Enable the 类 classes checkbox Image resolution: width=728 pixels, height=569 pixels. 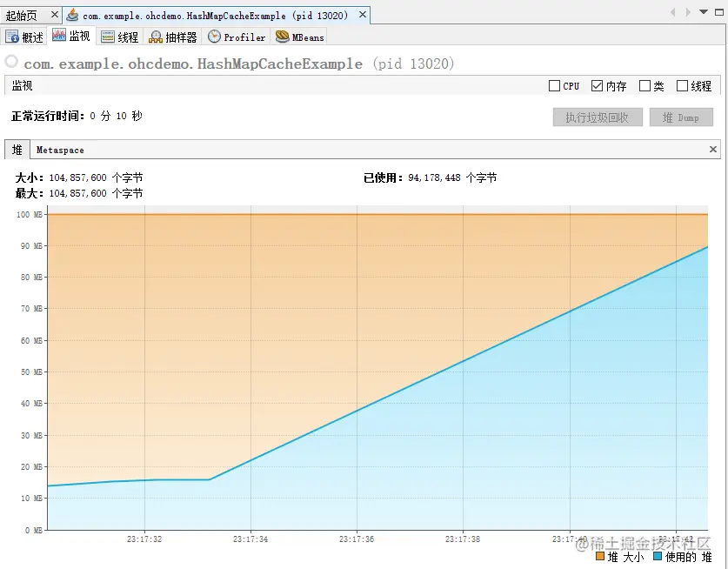coord(645,86)
